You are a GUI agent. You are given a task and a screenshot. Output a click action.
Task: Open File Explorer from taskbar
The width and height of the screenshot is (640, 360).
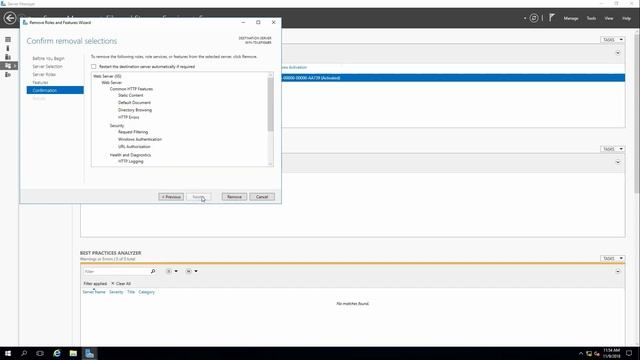click(73, 353)
